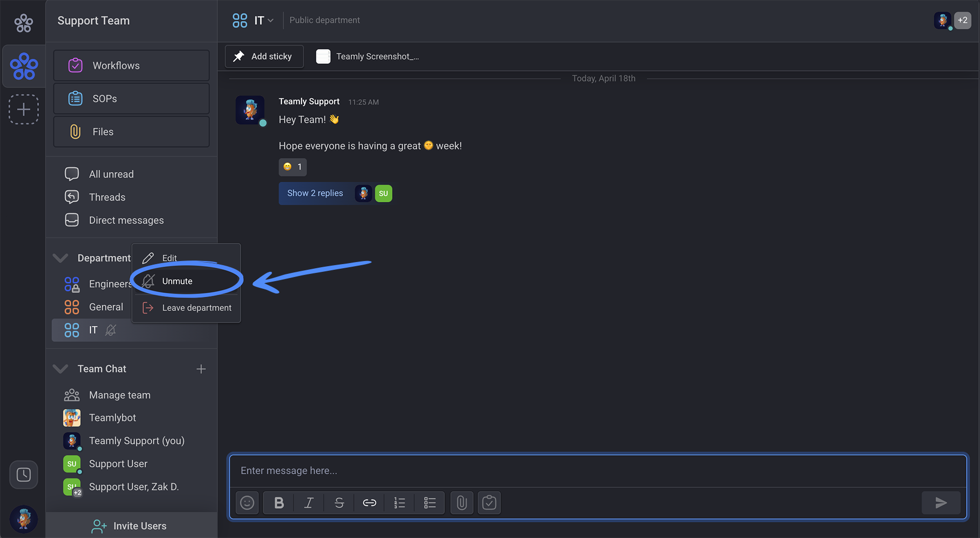
Task: Open SOPs
Action: [x=131, y=98]
